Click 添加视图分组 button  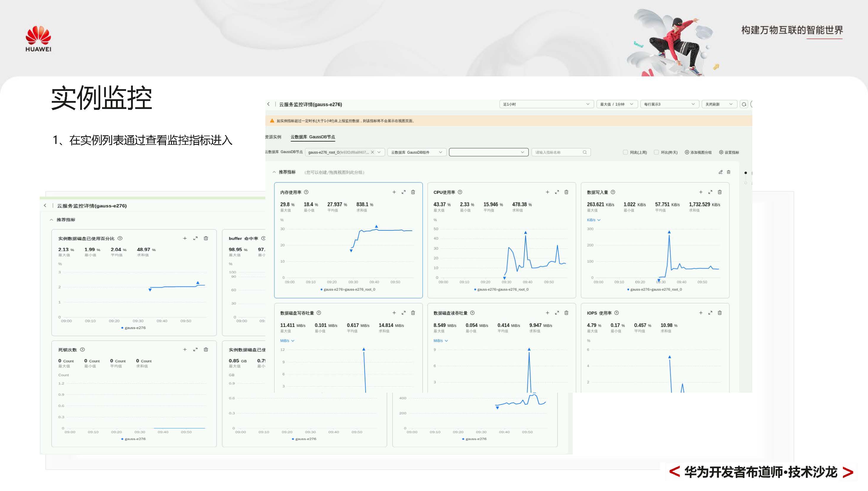pyautogui.click(x=698, y=153)
